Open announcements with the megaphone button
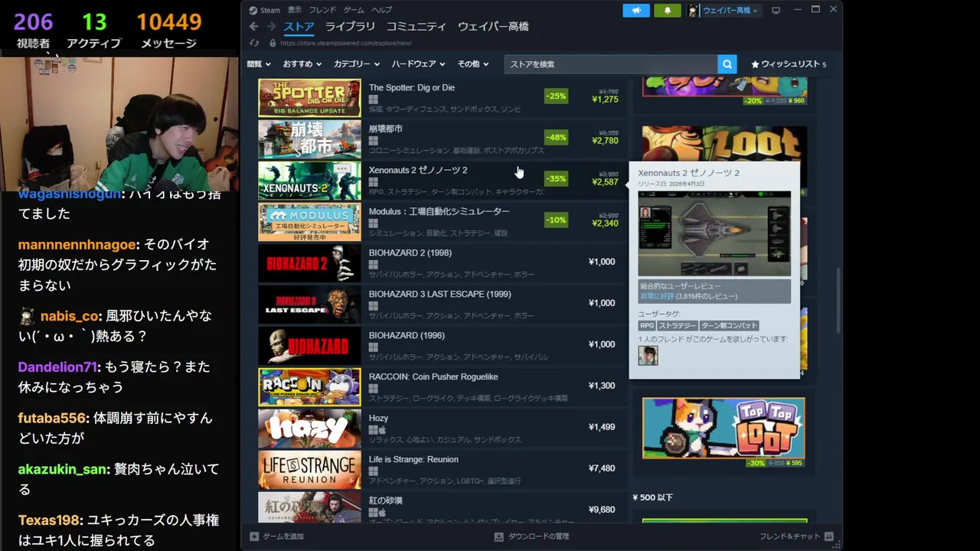This screenshot has width=980, height=551. pyautogui.click(x=636, y=11)
